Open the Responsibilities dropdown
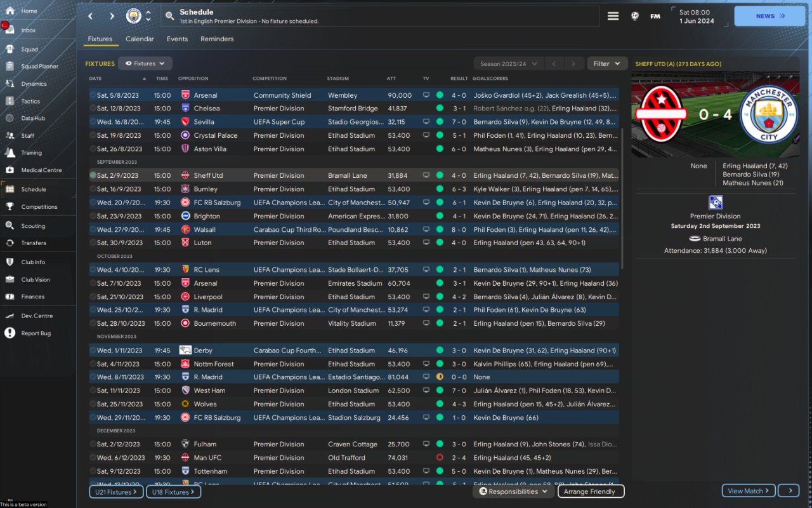The image size is (812, 508). 513,491
